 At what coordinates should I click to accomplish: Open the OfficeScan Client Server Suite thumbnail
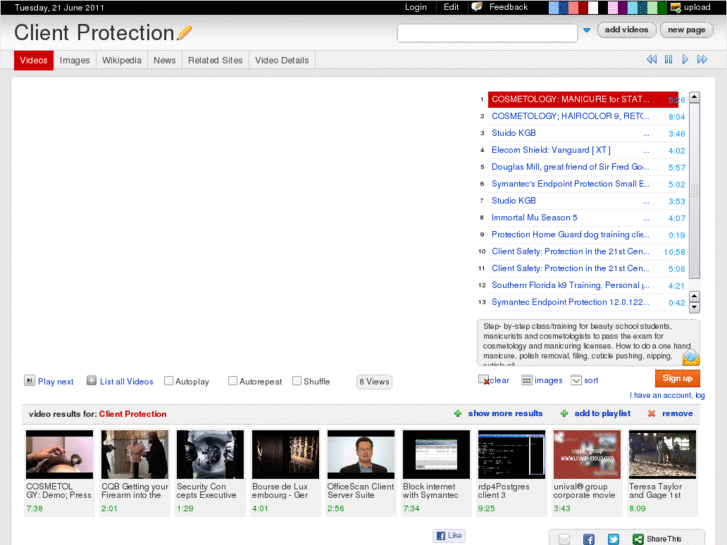(x=361, y=454)
